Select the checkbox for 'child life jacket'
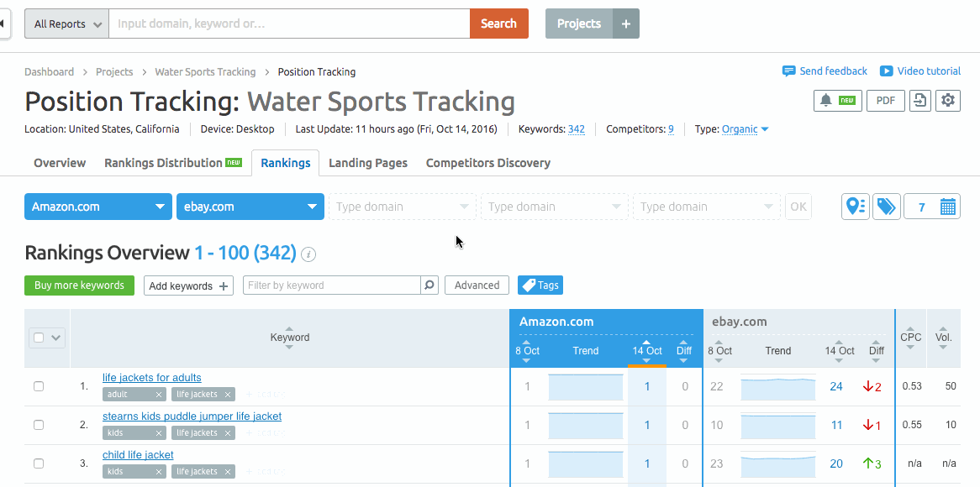 [x=39, y=463]
